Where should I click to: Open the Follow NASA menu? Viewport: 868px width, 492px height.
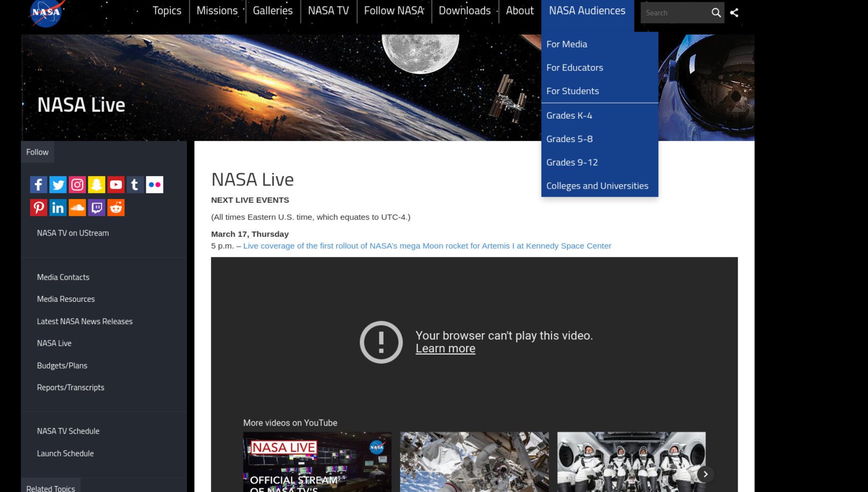click(x=394, y=11)
